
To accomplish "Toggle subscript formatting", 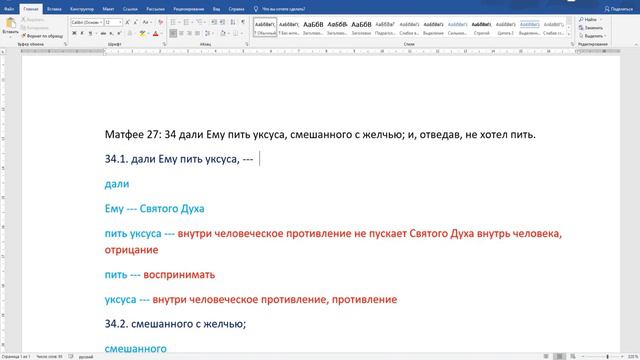I will point(111,33).
